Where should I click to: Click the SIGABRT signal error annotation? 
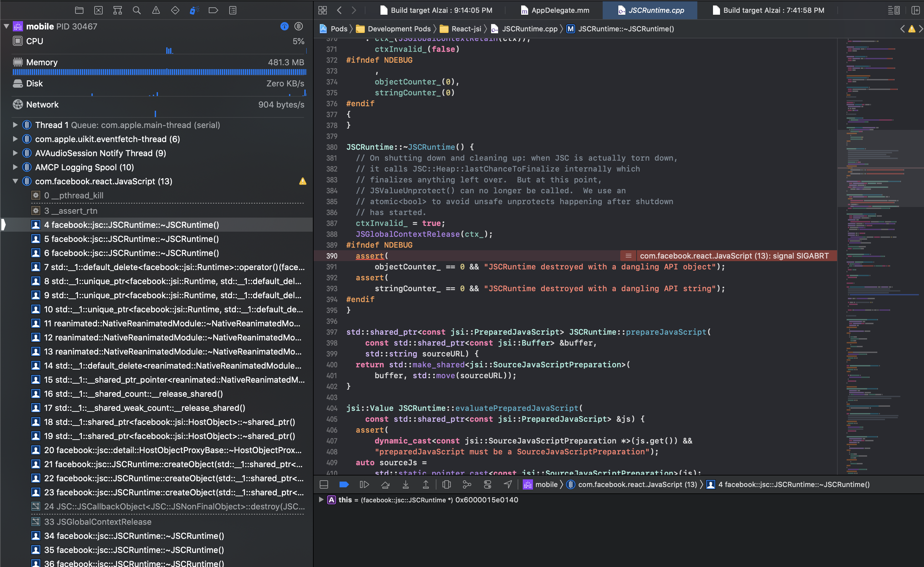tap(729, 256)
